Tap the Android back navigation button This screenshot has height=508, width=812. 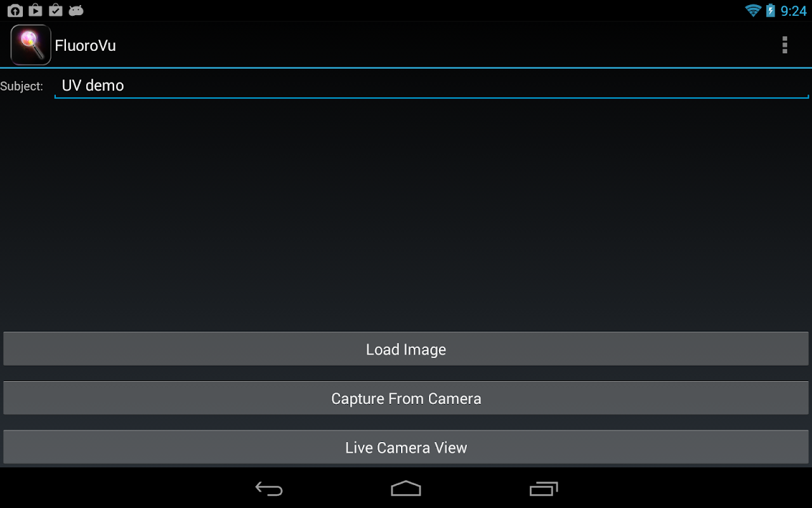tap(269, 488)
